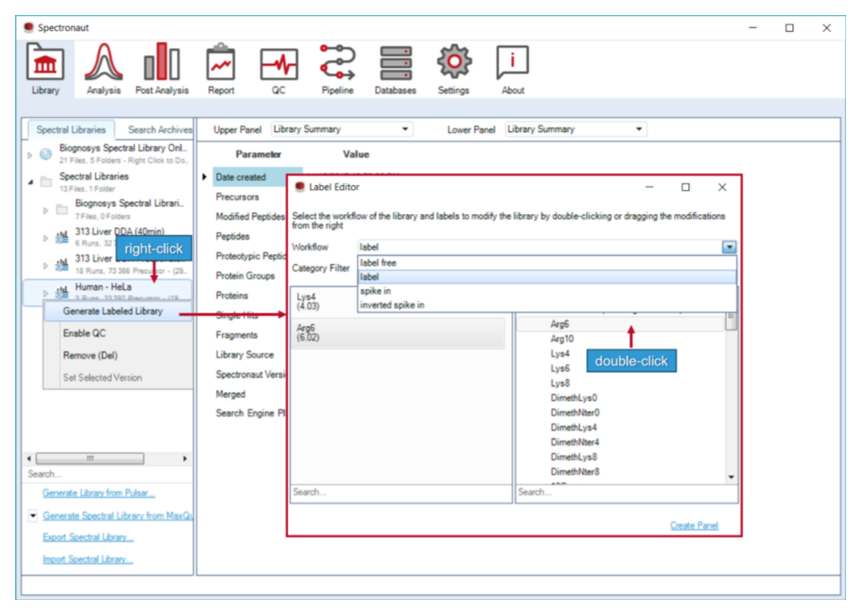
Task: Click the library tree horizontal scrollbar thumb
Action: 90,458
